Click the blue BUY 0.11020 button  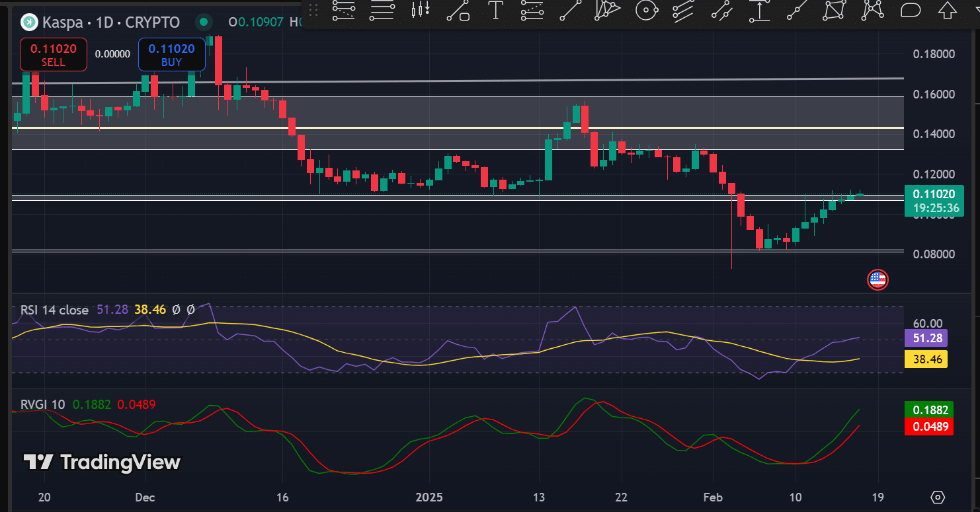coord(171,55)
